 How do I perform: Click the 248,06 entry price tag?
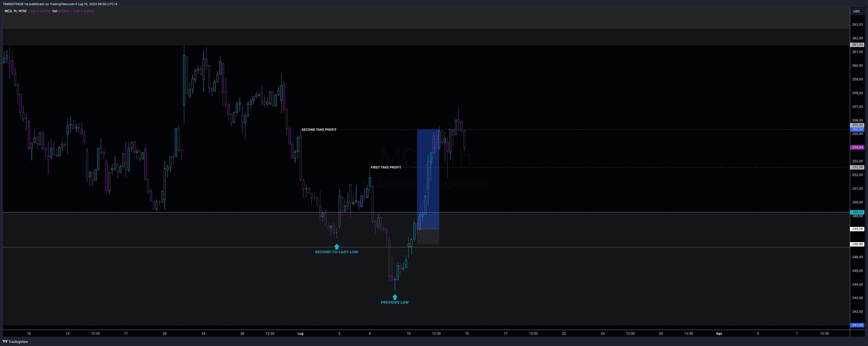point(857,229)
